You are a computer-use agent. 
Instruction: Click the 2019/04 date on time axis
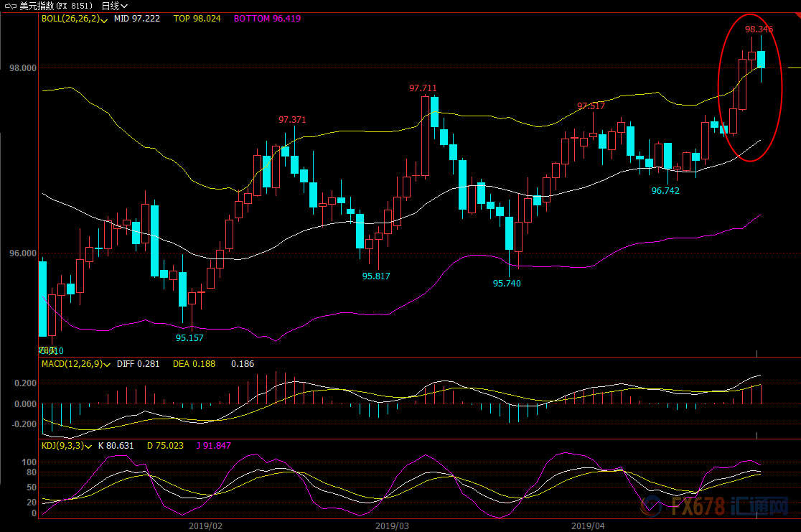589,526
